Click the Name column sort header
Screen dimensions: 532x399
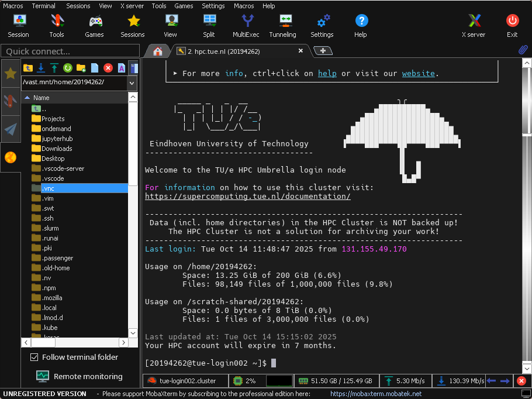click(41, 98)
